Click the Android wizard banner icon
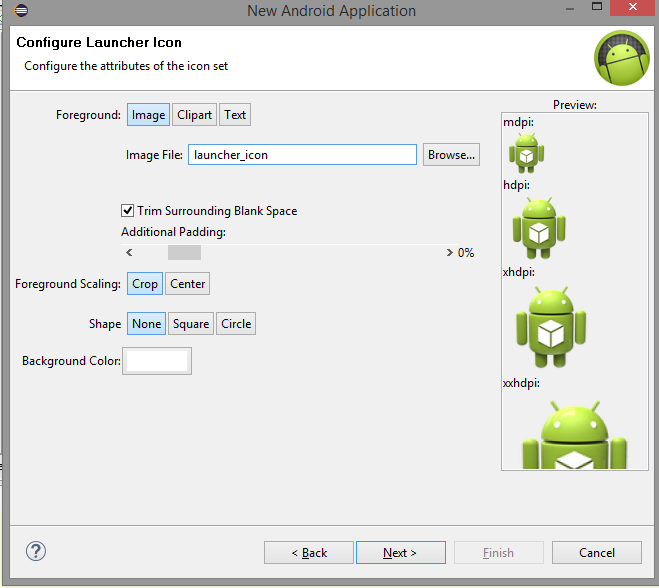659x588 pixels. pos(622,58)
